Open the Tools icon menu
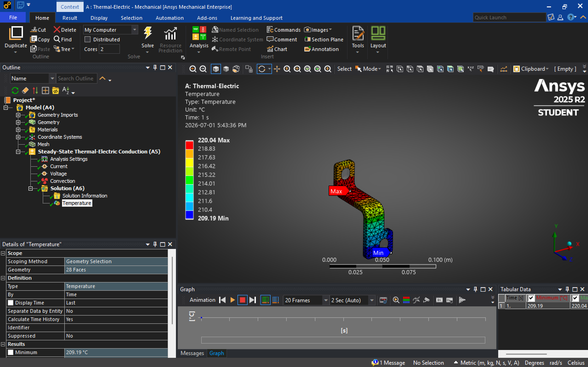 358,33
